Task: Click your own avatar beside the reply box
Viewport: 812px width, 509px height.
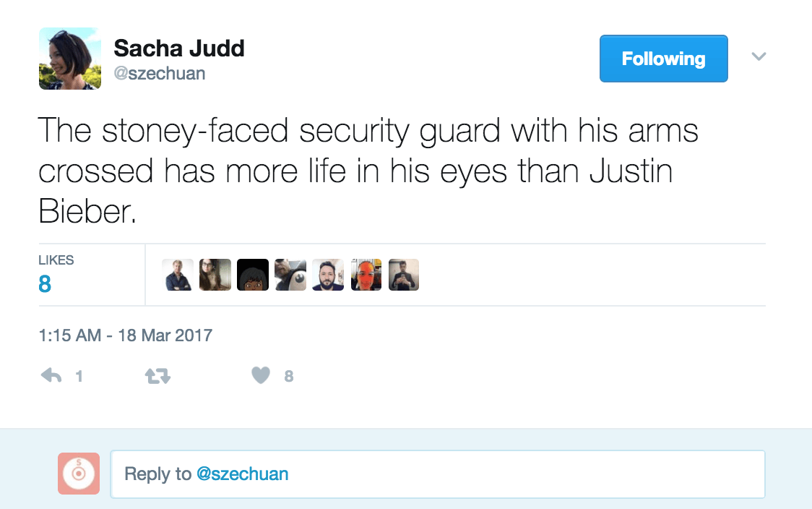Action: point(79,474)
